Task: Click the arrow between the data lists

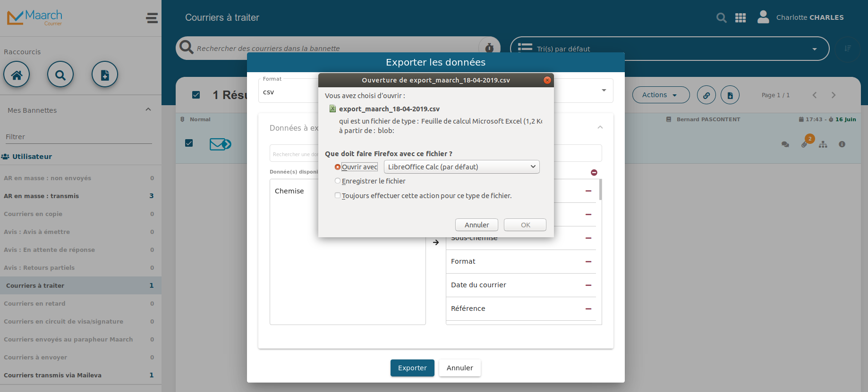Action: [436, 242]
